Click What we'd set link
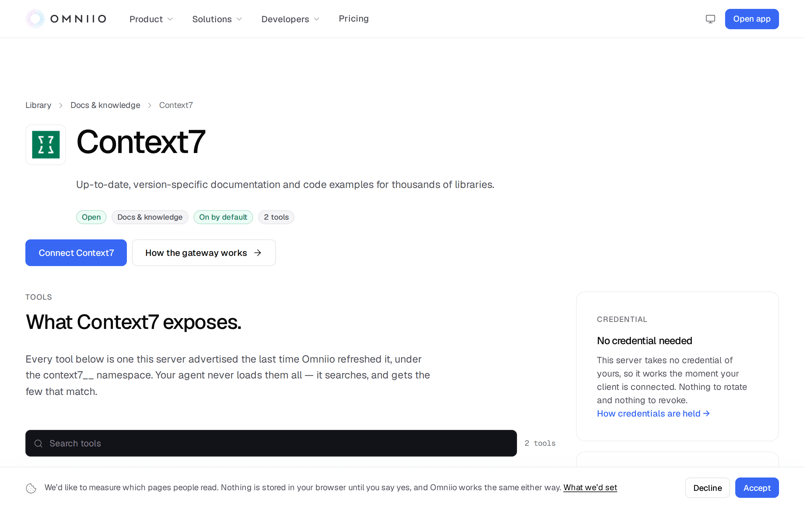 coord(590,487)
